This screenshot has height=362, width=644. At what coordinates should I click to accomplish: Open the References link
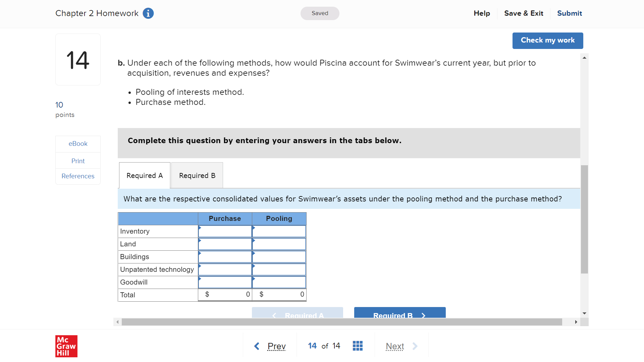point(78,176)
